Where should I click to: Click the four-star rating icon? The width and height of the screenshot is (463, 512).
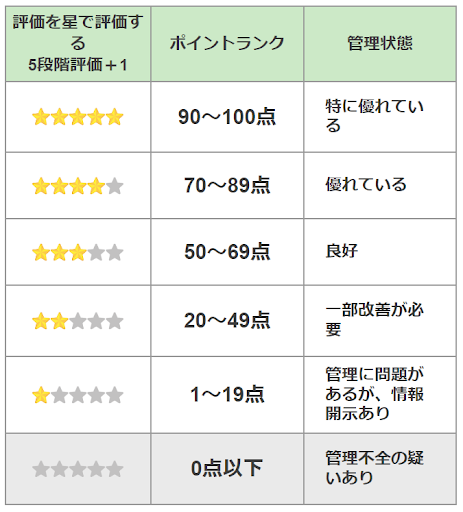click(78, 186)
